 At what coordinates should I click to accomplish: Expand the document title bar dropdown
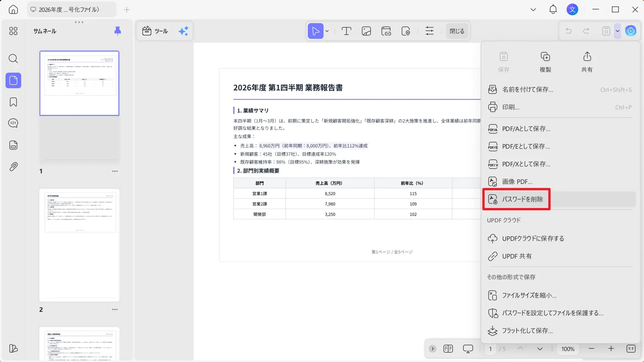tap(533, 9)
